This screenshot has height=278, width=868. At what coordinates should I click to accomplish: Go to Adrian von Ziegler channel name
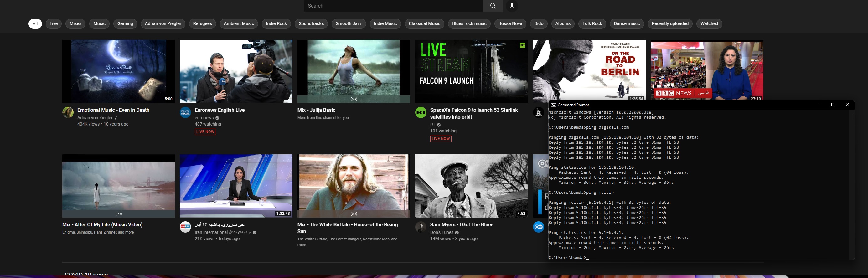(x=95, y=118)
